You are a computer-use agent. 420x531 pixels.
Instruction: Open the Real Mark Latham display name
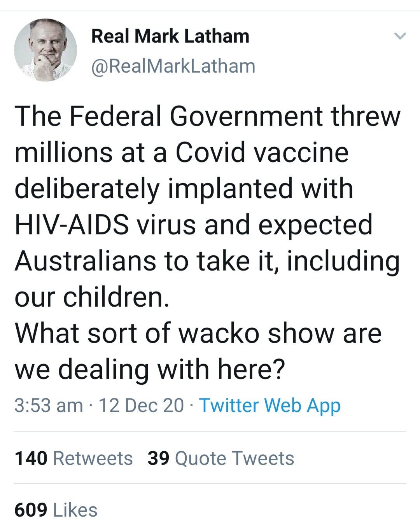click(x=170, y=37)
